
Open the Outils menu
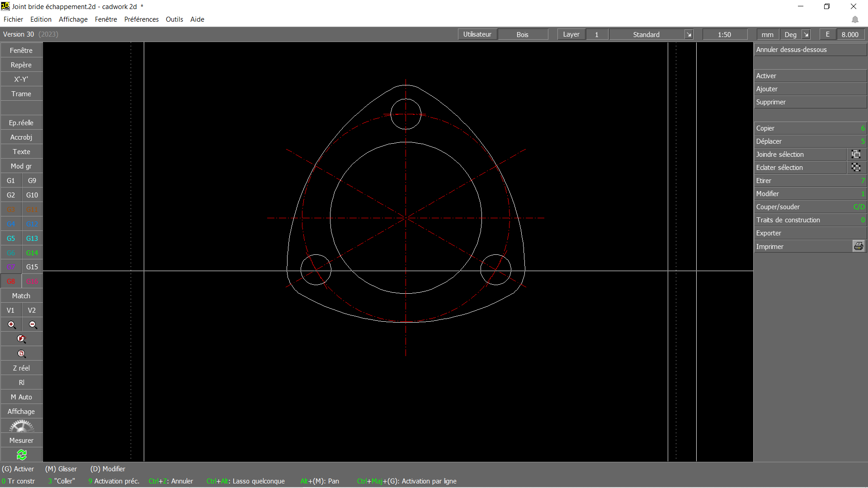(174, 19)
